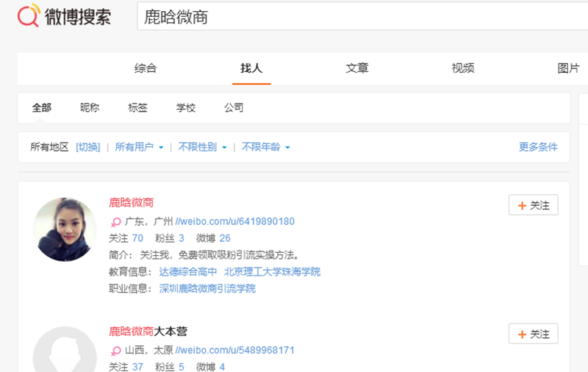Filter people by 标签

point(137,108)
